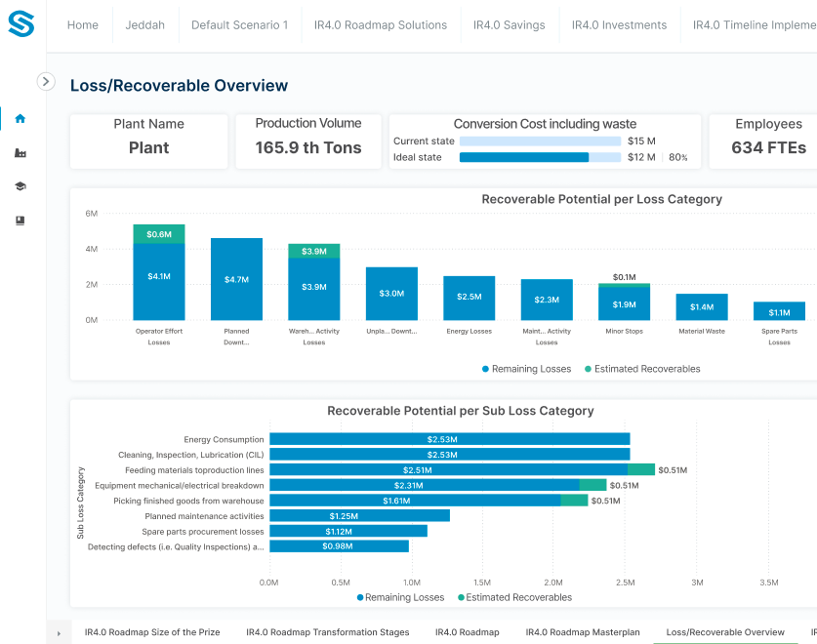Viewport: 817px width, 644px height.
Task: Click the Ideal state progress bar
Action: [540, 157]
